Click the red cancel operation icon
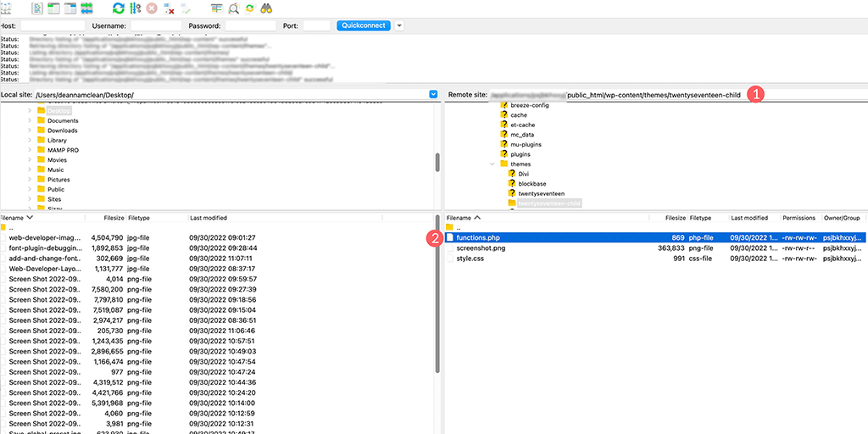868x434 pixels. pyautogui.click(x=152, y=8)
